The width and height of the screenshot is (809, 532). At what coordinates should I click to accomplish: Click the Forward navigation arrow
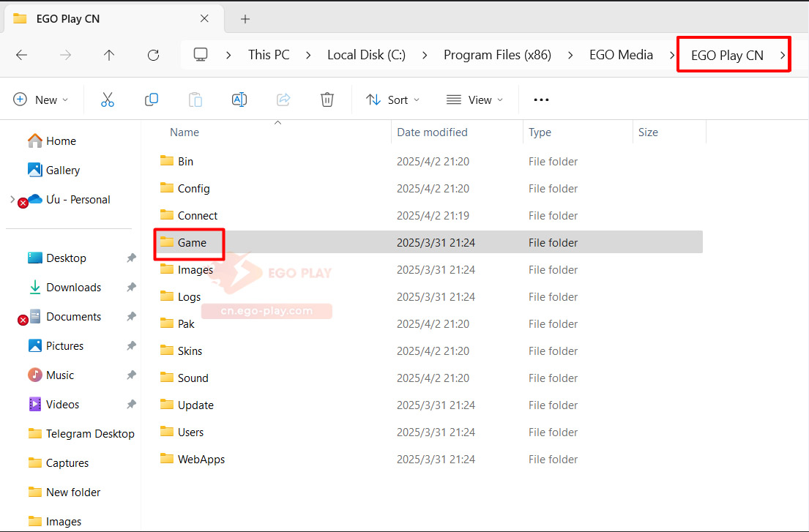coord(65,55)
